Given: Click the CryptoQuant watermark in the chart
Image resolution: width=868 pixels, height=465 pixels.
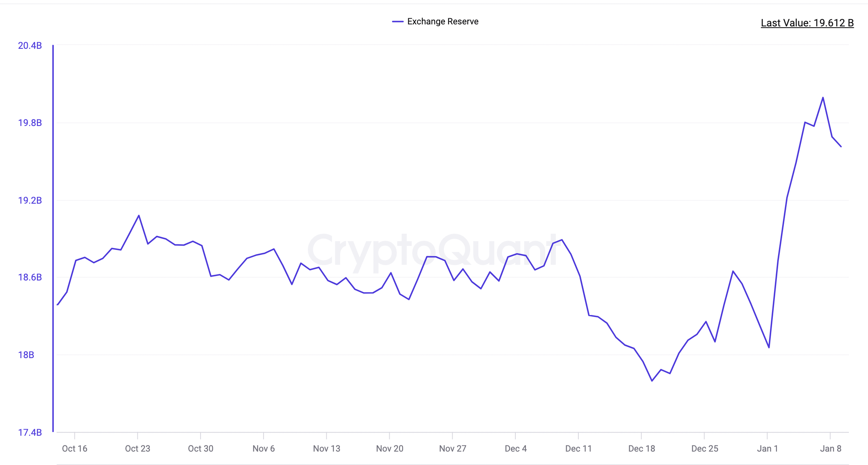Looking at the screenshot, I should tap(433, 252).
